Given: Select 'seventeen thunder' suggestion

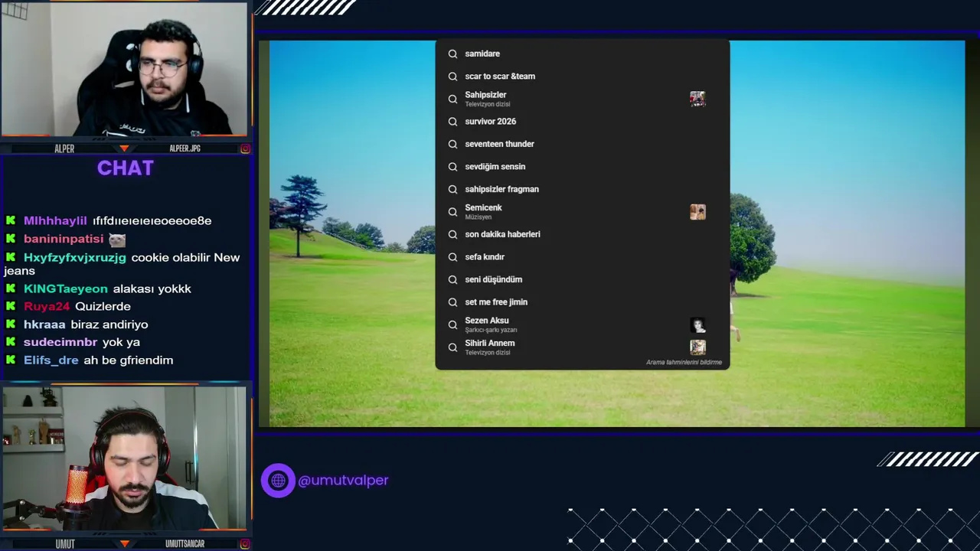Looking at the screenshot, I should 582,144.
